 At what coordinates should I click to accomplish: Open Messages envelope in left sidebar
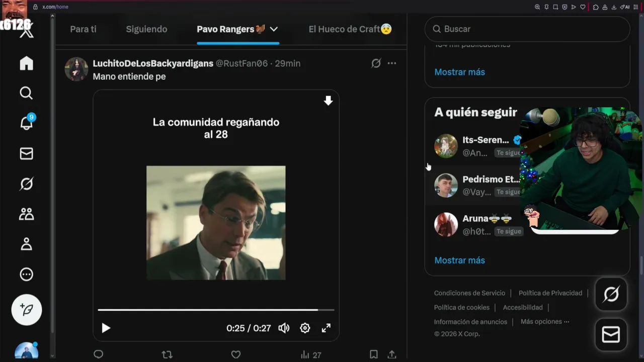pyautogui.click(x=26, y=153)
